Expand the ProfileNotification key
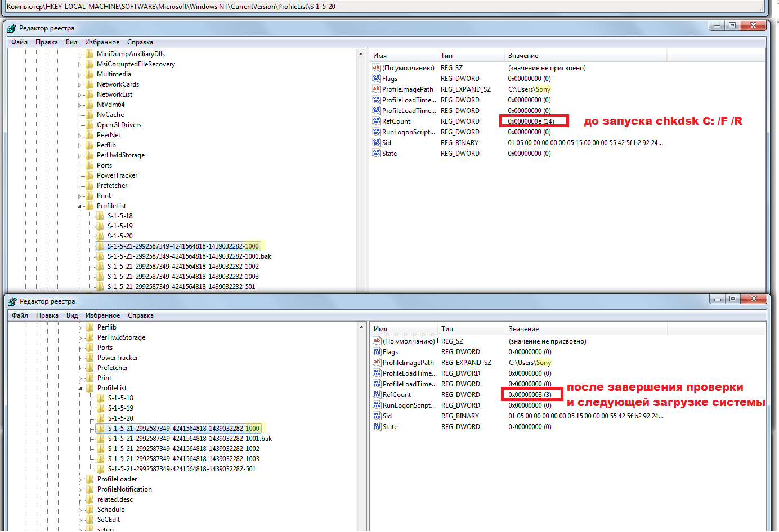Viewport: 779px width, 532px height. [80, 490]
